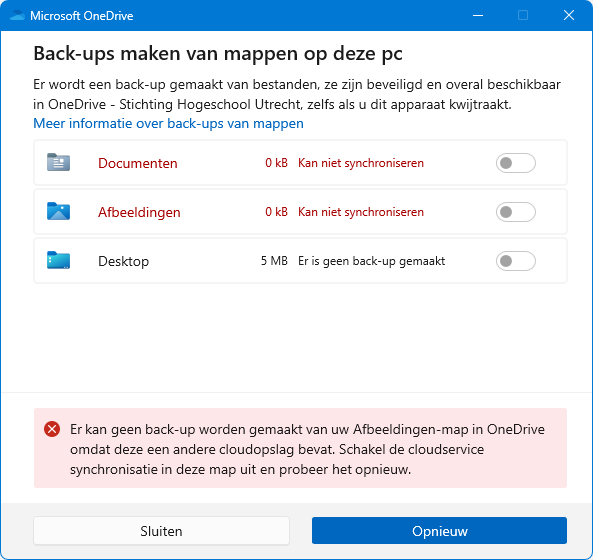This screenshot has width=593, height=560.
Task: Minimize the Microsoft OneDrive window
Action: (x=478, y=16)
